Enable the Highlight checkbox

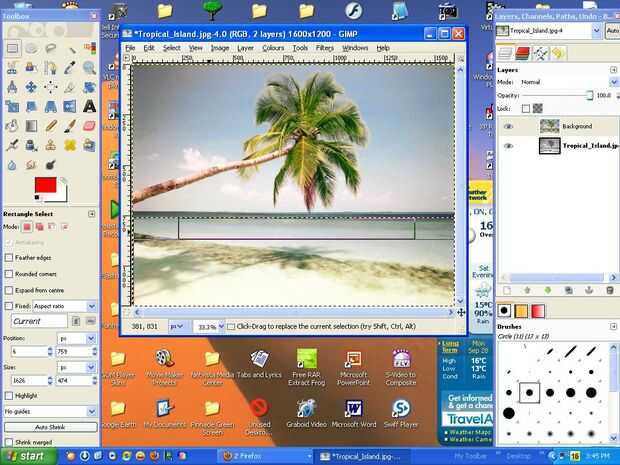coord(9,396)
